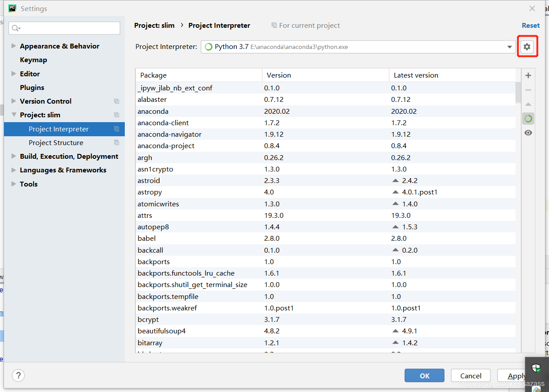Toggle the Conda package manager icon
The image size is (549, 392).
528,119
